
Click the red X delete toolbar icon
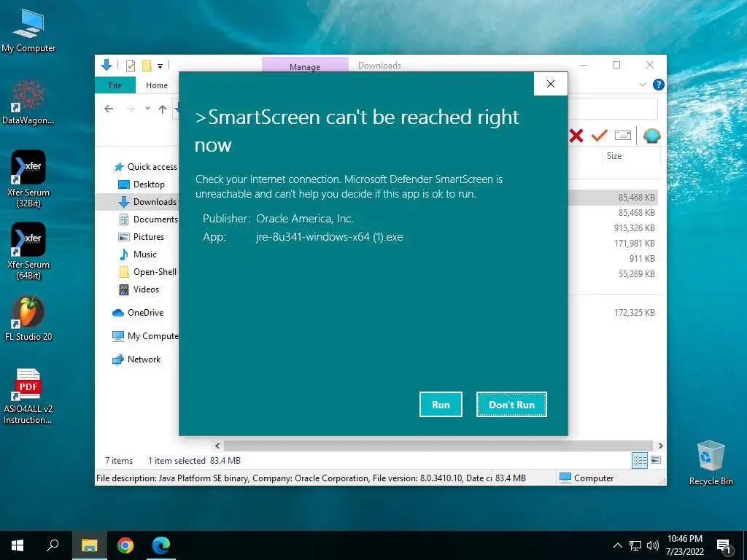(x=576, y=136)
